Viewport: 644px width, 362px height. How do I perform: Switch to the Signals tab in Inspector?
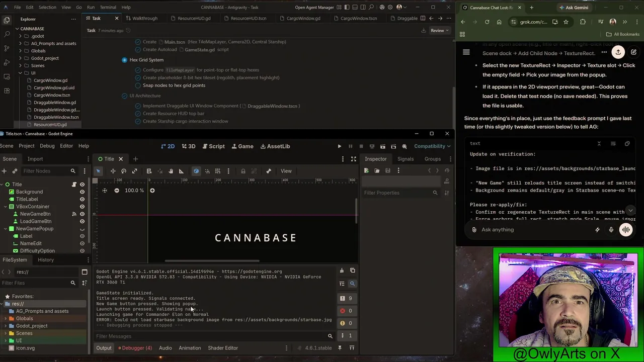tap(406, 159)
